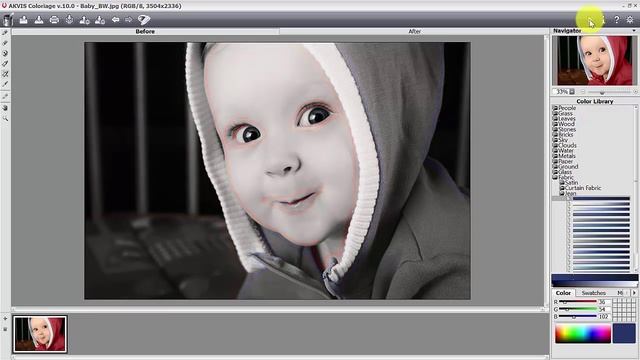Select the Bricks entry in Color Library
This screenshot has height=360, width=640.
click(566, 134)
